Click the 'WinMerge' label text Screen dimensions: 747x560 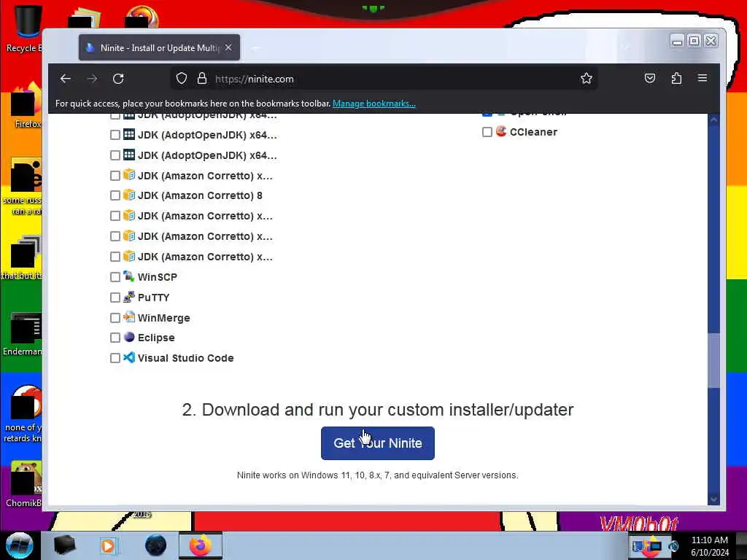[164, 318]
